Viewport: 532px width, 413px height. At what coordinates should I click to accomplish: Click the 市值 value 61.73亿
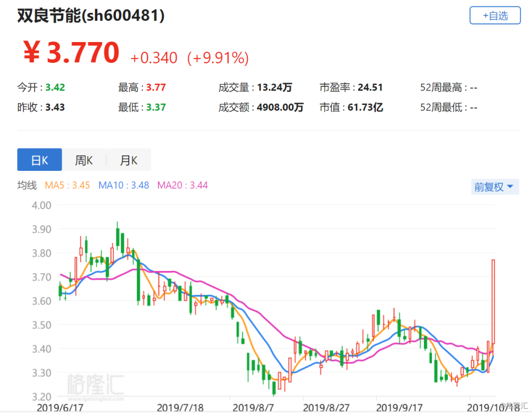coord(365,107)
